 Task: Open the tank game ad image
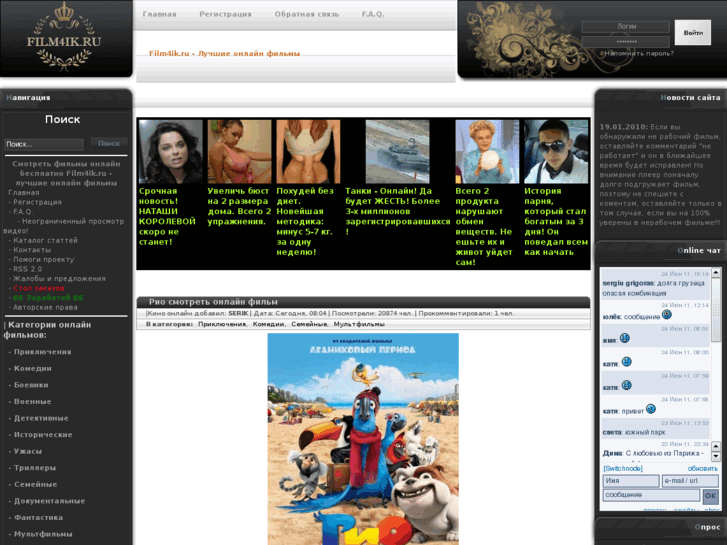tap(397, 152)
